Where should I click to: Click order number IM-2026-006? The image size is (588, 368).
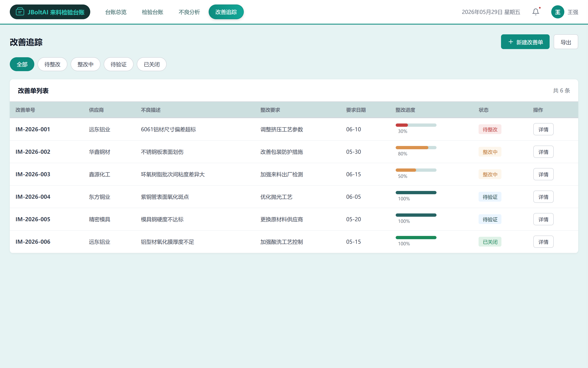pyautogui.click(x=33, y=242)
